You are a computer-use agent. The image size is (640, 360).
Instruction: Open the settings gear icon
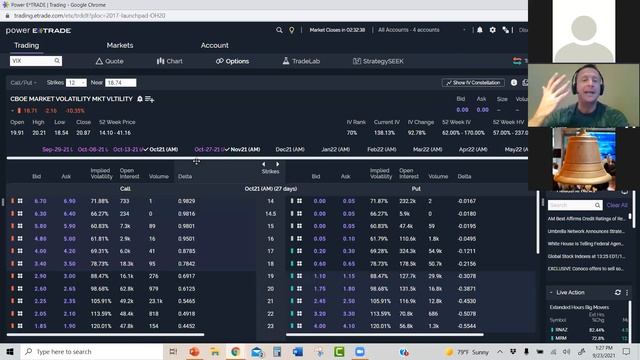tap(493, 30)
